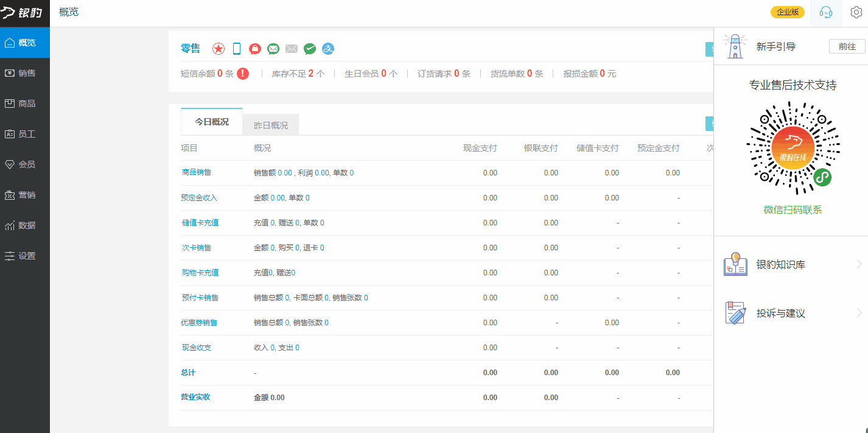The image size is (868, 433).
Task: Click the blue Alipay icon
Action: coord(328,49)
